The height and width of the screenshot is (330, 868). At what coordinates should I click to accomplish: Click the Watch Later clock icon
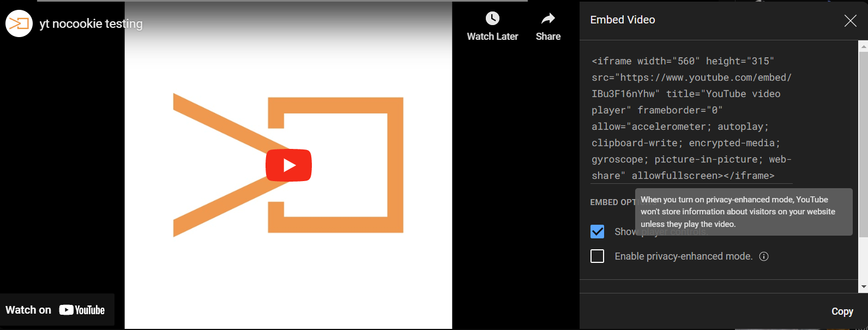click(x=492, y=19)
